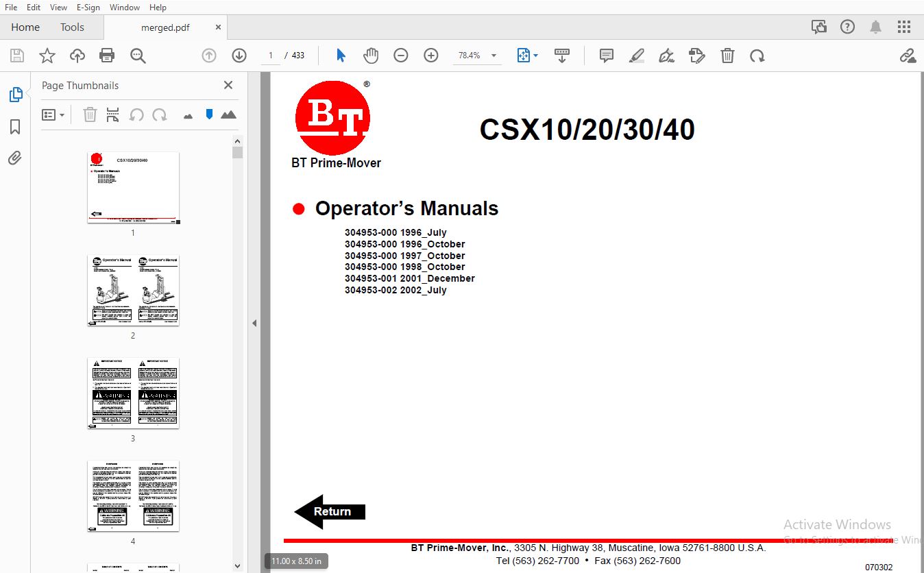Zoom in with the plus icon
This screenshot has height=573, width=924.
point(431,56)
